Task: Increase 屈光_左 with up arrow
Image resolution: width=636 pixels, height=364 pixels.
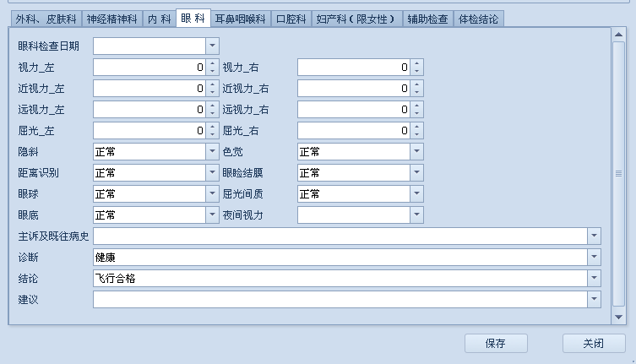Action: pos(212,127)
